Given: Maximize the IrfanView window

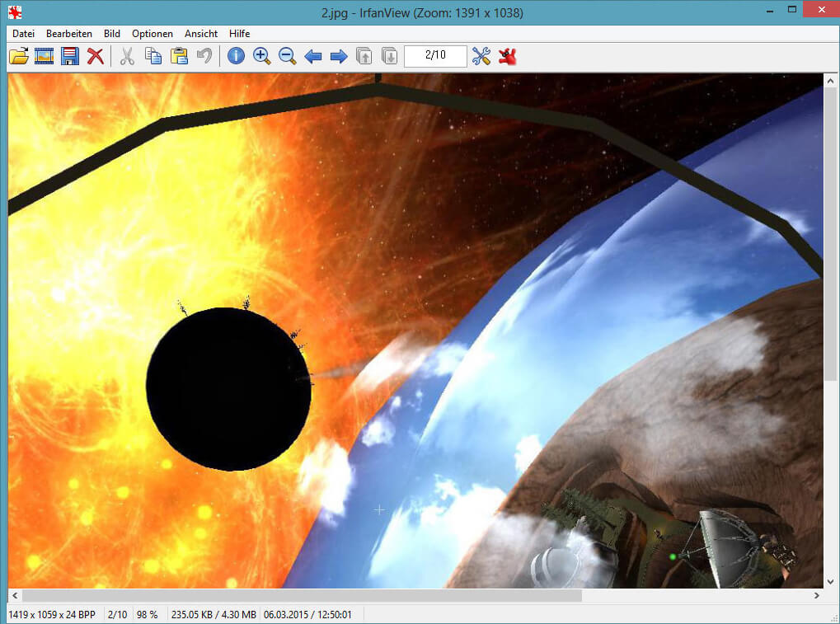Looking at the screenshot, I should coord(792,9).
